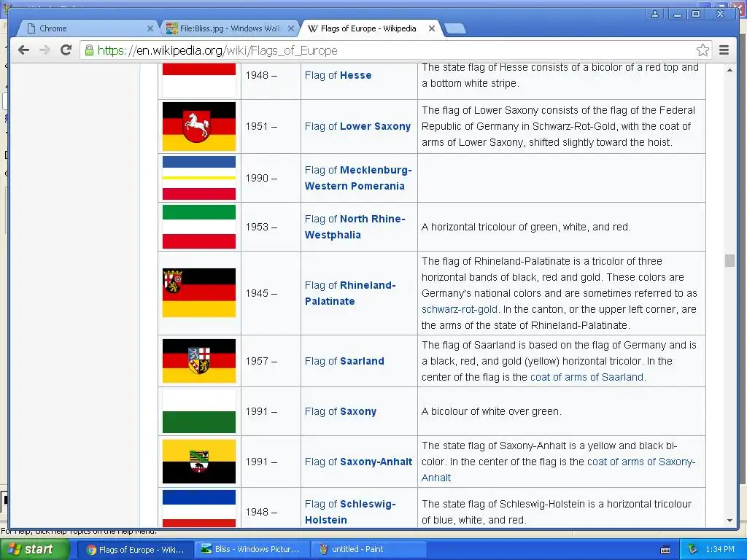Open the Saxony white-green flag image

pos(199,411)
